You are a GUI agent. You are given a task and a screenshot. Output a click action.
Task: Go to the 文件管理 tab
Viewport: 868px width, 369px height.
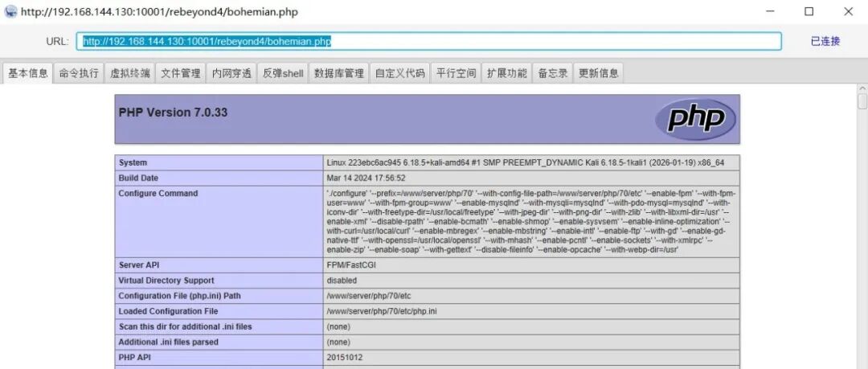(x=181, y=73)
